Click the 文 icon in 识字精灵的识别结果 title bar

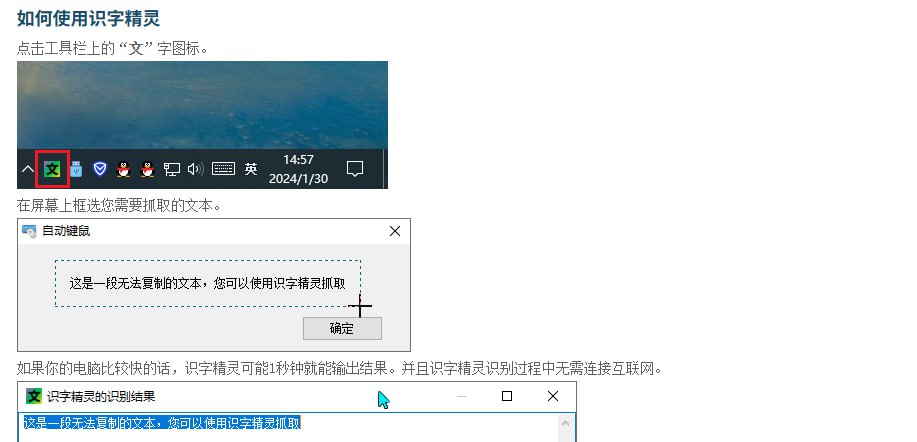click(x=34, y=396)
